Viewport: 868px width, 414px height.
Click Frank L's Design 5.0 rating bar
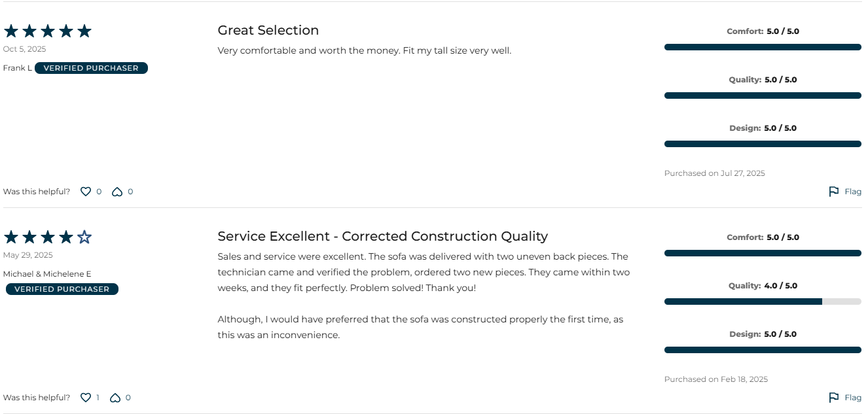click(x=763, y=144)
